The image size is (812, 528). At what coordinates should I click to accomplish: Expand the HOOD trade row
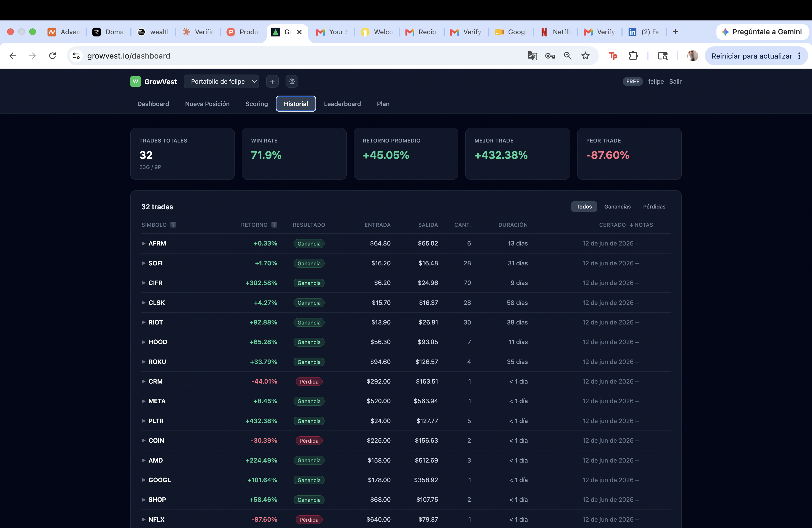[x=144, y=342]
